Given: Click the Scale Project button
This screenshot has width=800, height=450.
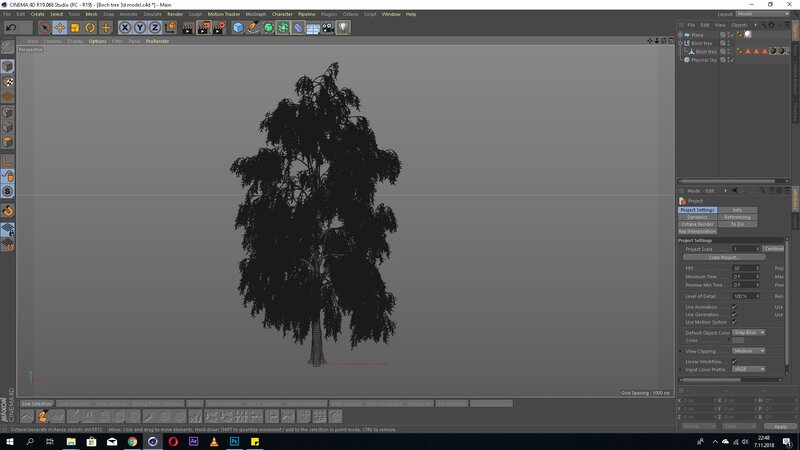Looking at the screenshot, I should [723, 257].
